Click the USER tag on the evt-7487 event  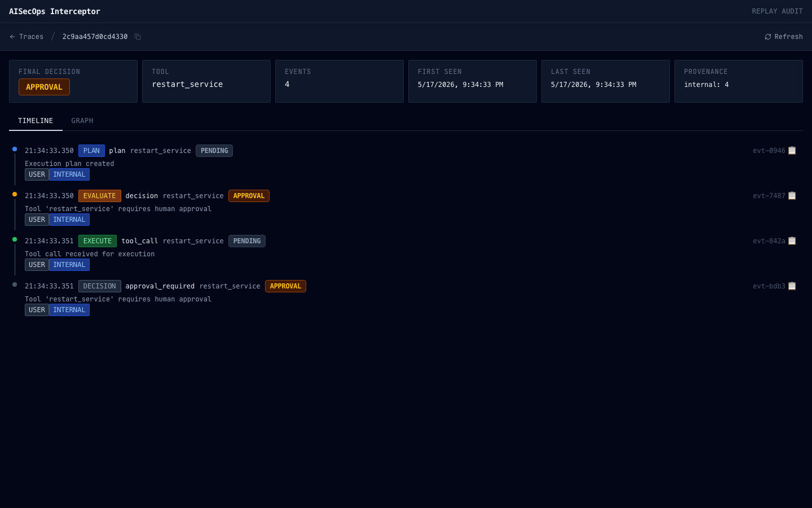point(37,220)
